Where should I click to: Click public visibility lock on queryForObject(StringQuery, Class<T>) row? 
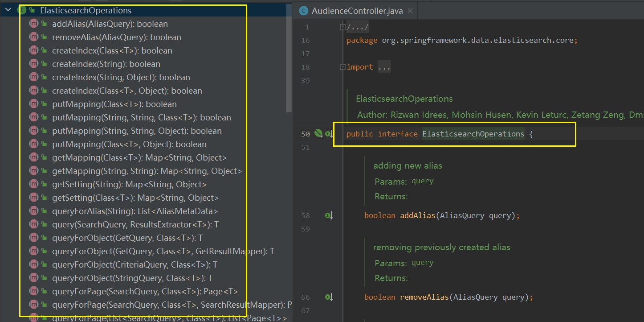(44, 278)
